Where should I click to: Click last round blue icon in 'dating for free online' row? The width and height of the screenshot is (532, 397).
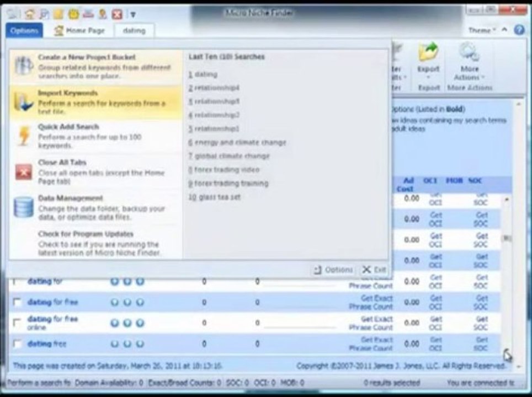click(140, 323)
